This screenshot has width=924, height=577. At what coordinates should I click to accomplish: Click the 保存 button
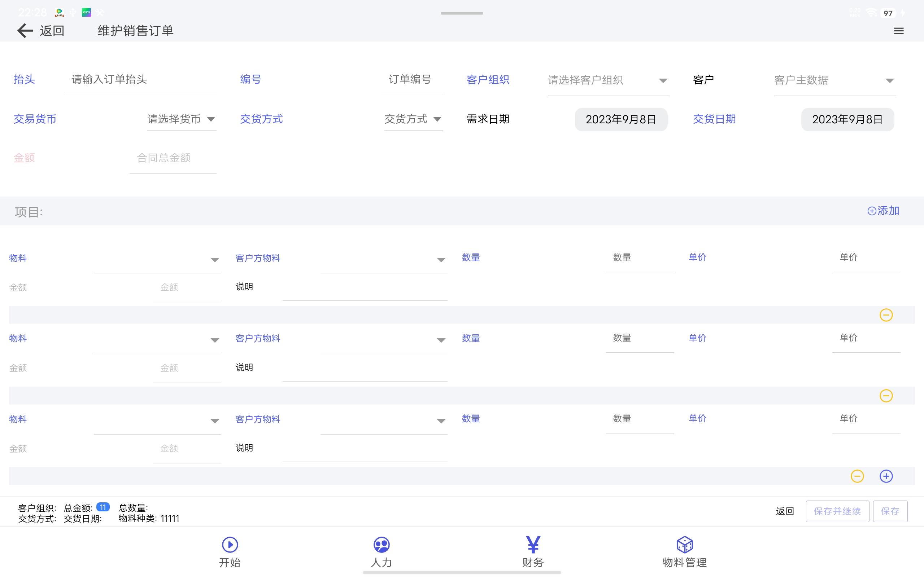(890, 511)
